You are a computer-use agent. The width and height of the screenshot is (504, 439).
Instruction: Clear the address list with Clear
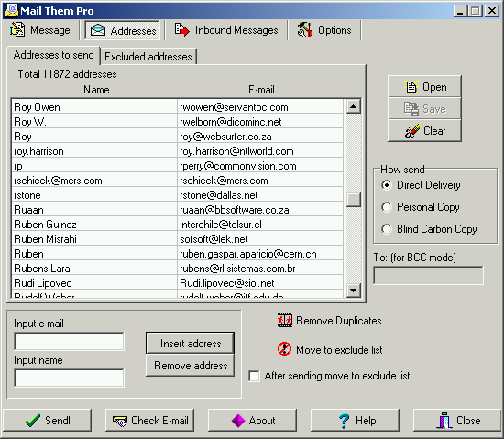(x=424, y=131)
